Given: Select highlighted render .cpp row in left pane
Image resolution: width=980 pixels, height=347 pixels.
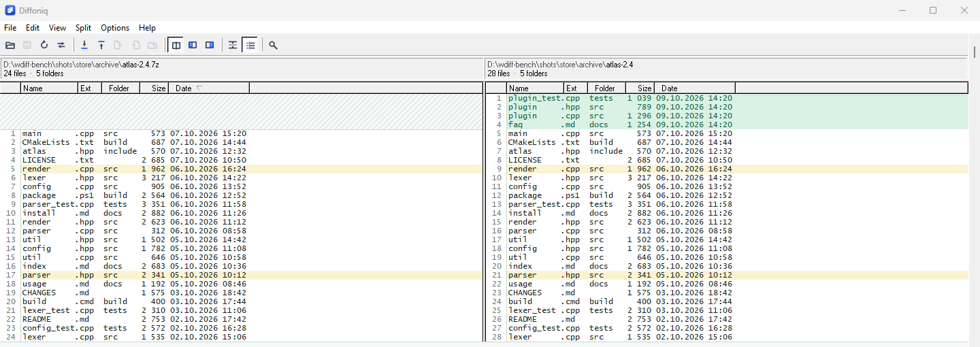Looking at the screenshot, I should (x=241, y=169).
